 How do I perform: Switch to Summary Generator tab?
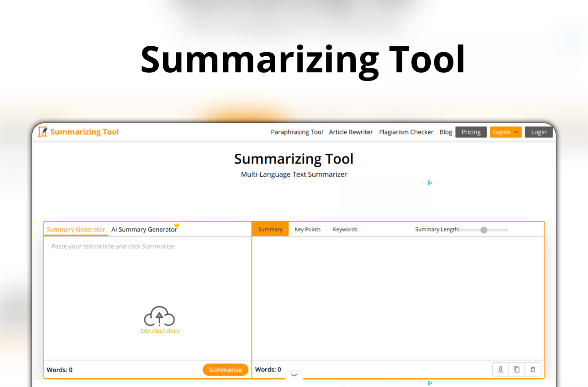pos(76,229)
